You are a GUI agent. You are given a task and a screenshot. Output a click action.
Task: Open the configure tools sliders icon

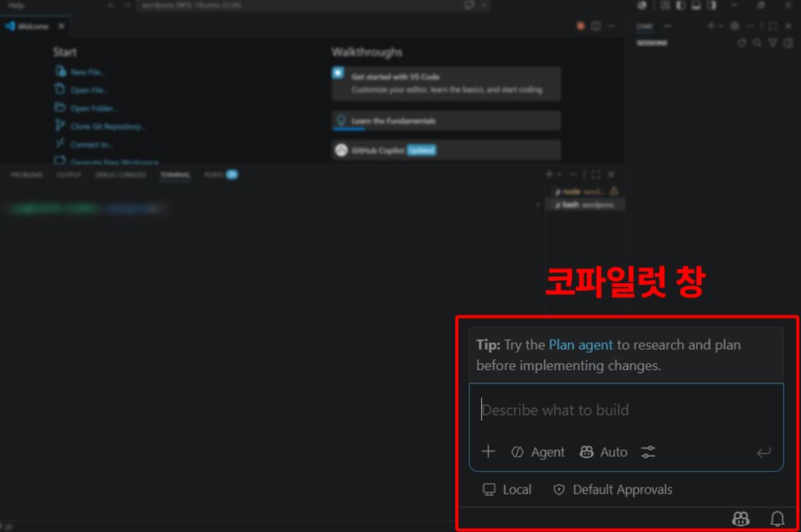[648, 451]
